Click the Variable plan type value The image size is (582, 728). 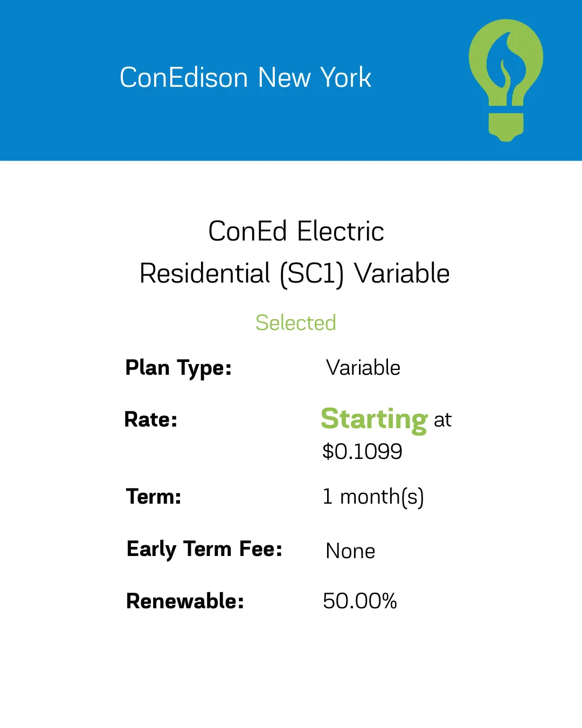coord(363,368)
